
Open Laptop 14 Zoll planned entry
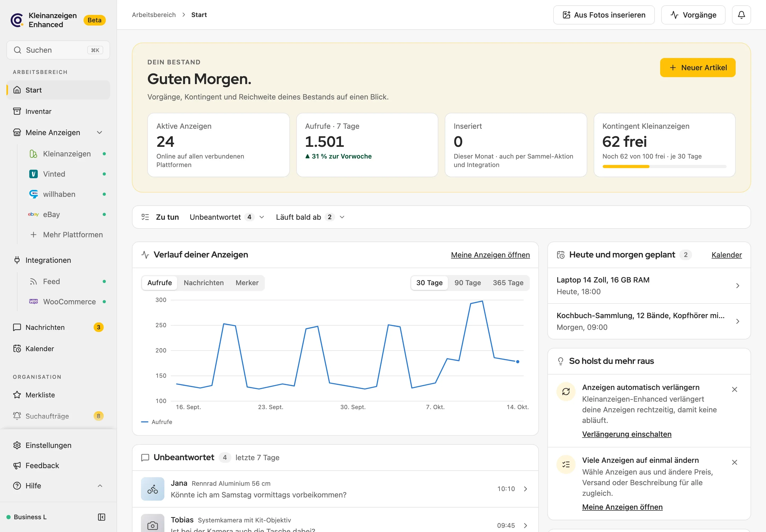coord(649,286)
